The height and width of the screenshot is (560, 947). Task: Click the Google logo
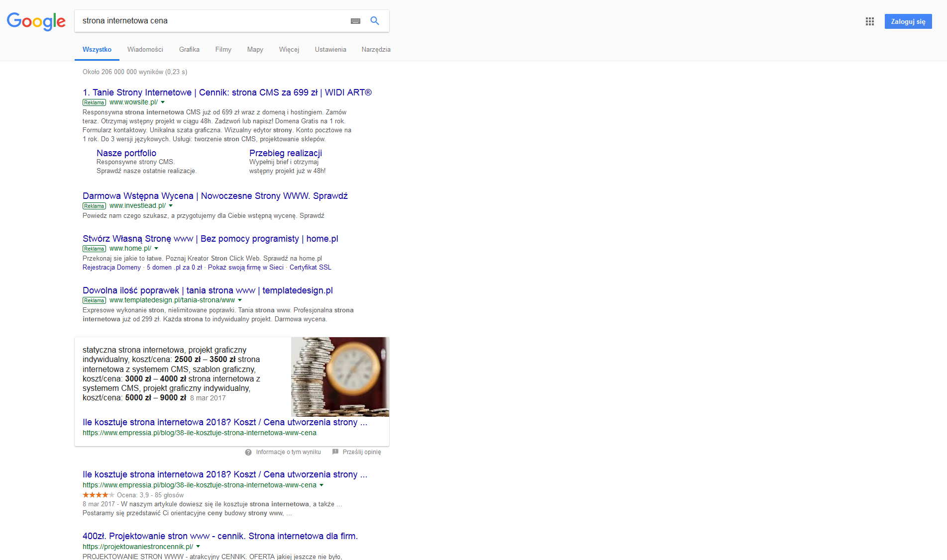coord(36,21)
